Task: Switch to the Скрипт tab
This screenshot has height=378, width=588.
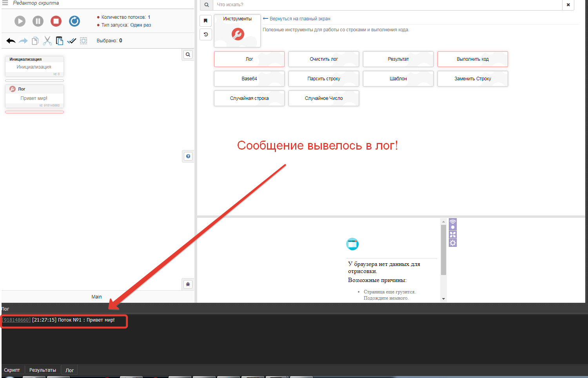Action: coord(12,370)
